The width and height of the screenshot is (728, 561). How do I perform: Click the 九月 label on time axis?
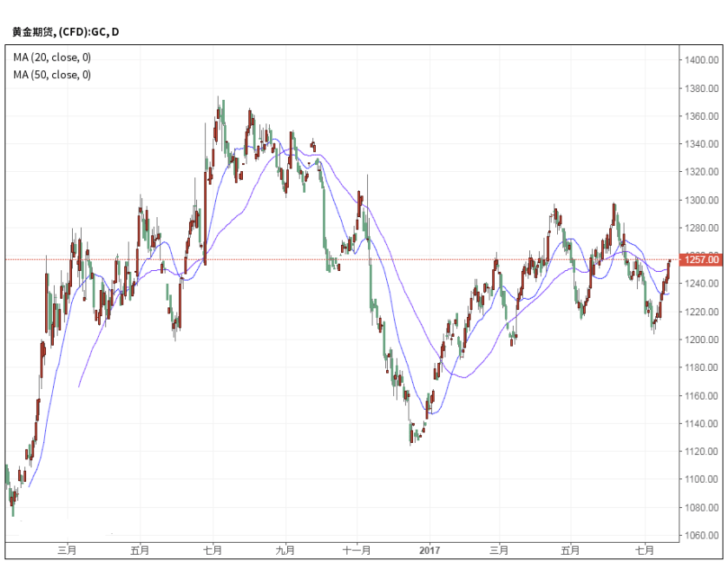click(x=285, y=551)
